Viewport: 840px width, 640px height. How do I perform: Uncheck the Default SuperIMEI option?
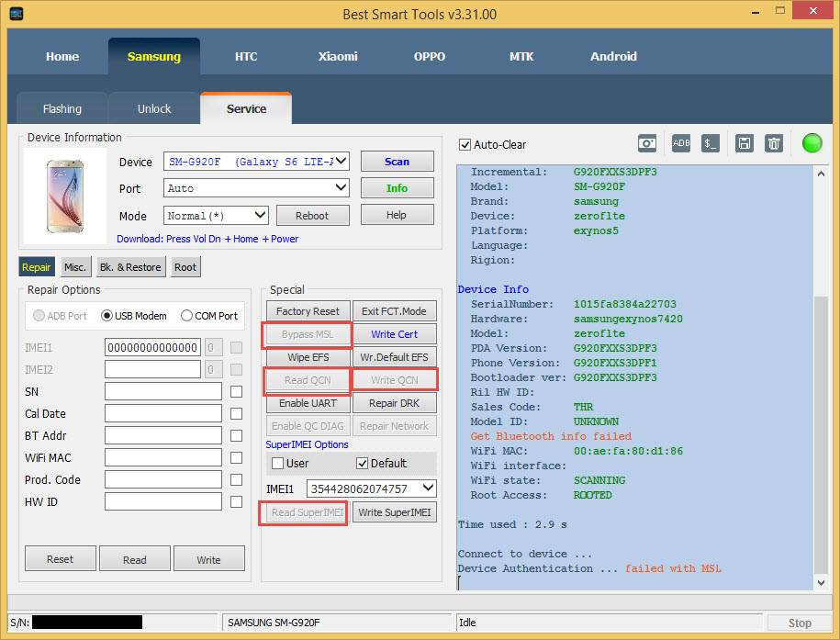[x=362, y=463]
